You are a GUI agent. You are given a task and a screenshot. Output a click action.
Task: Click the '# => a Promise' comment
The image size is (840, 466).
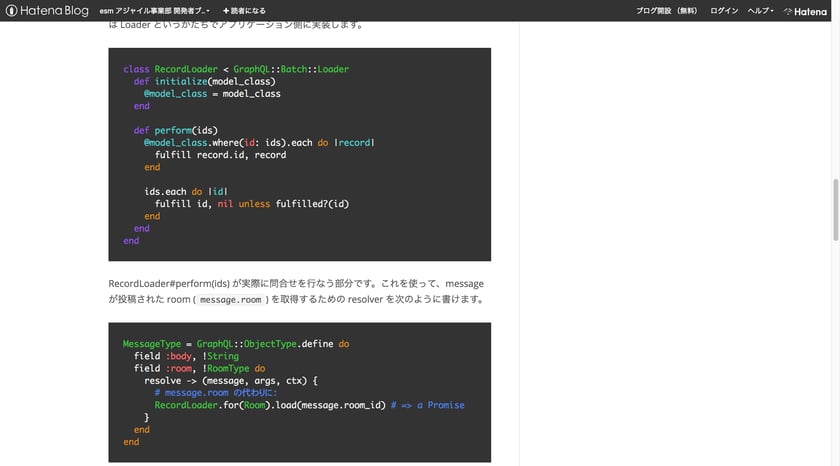[x=428, y=405]
